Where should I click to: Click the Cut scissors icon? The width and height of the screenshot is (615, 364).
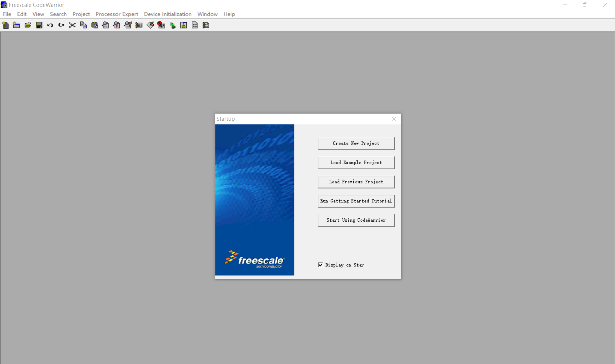pyautogui.click(x=72, y=25)
